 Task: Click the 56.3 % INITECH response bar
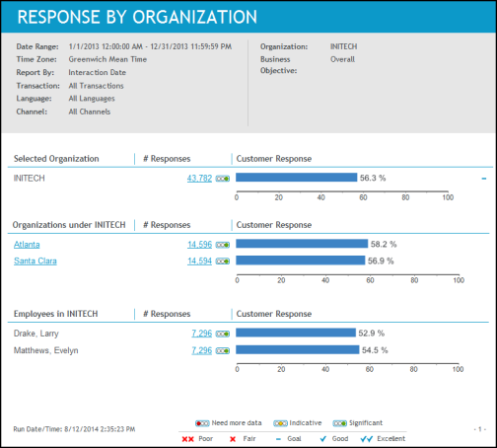297,178
